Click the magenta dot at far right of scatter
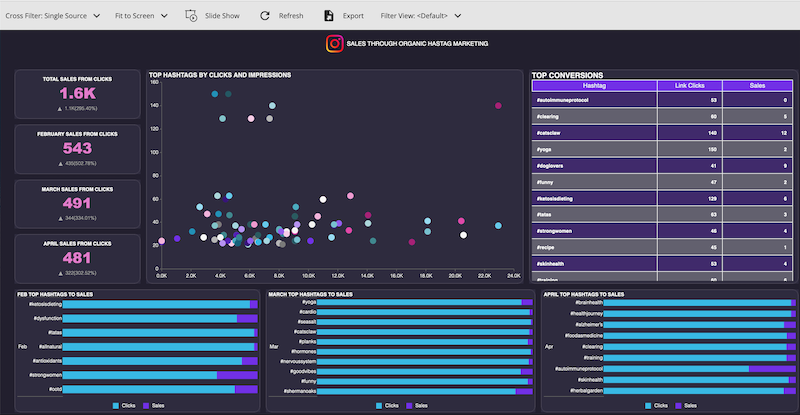The image size is (800, 415). point(498,105)
